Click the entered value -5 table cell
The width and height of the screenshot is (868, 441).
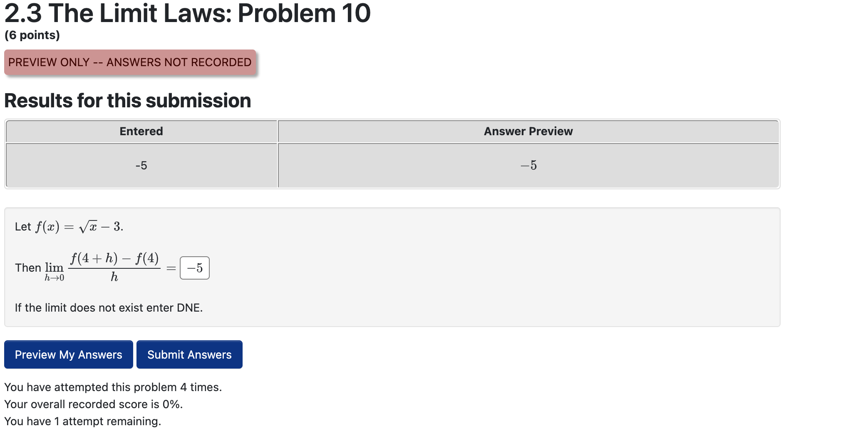pyautogui.click(x=141, y=165)
